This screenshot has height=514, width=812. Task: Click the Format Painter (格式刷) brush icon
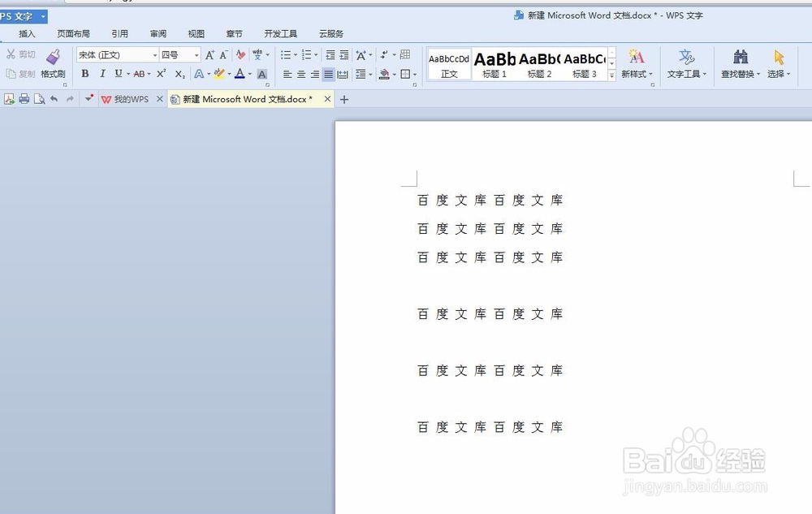(x=53, y=56)
